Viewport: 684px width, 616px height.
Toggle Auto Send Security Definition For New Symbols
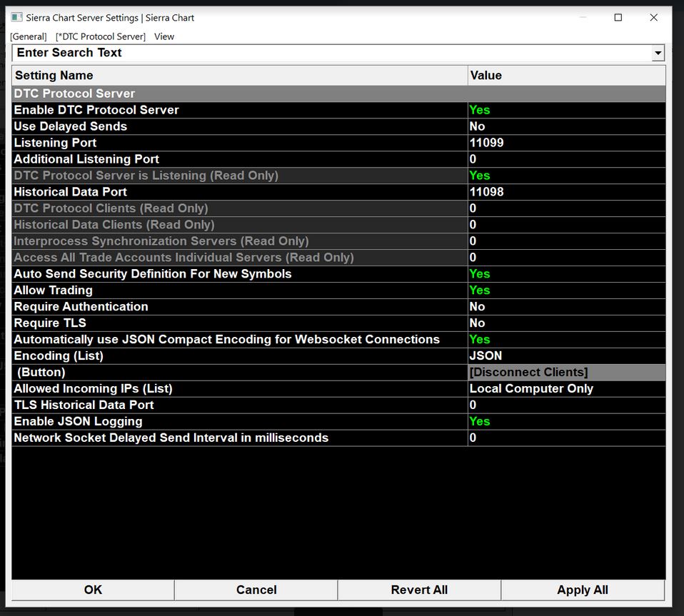567,274
